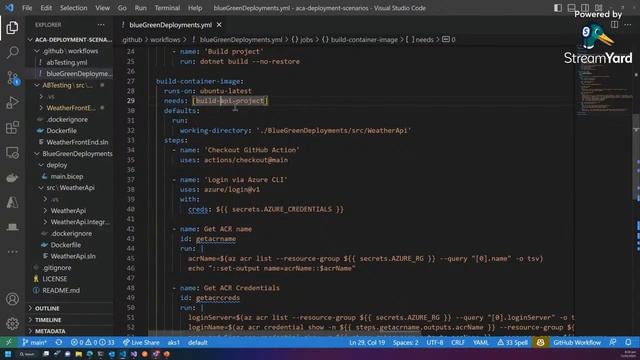This screenshot has height=360, width=640.
Task: Open the Explorer view in activity bar
Action: tap(12, 28)
